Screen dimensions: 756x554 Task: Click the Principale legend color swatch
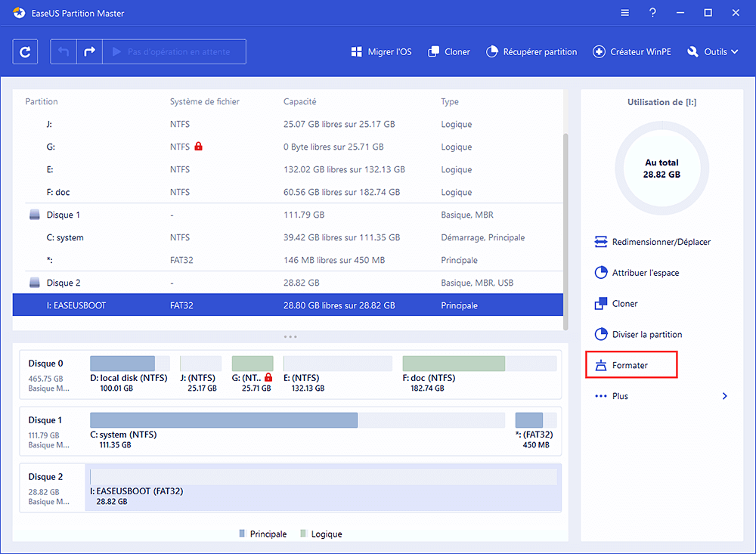[242, 534]
